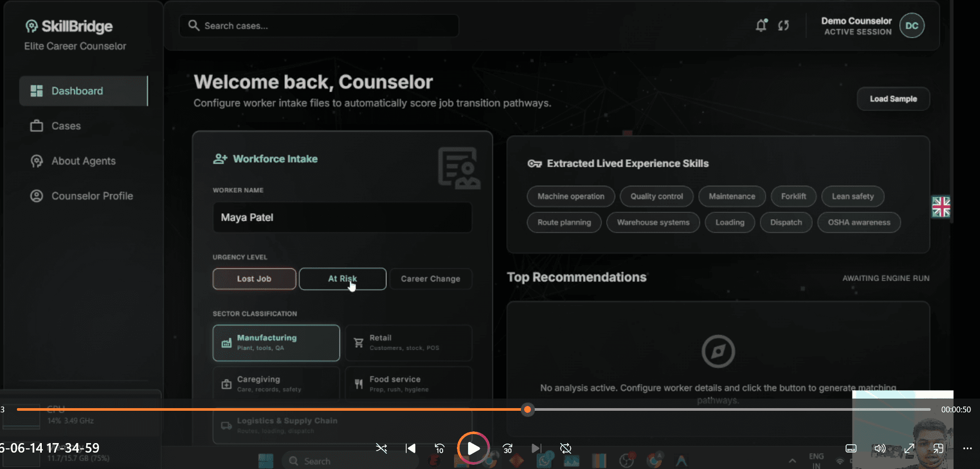Viewport: 980px width, 469px height.
Task: Click the Food service utensils icon
Action: click(358, 384)
